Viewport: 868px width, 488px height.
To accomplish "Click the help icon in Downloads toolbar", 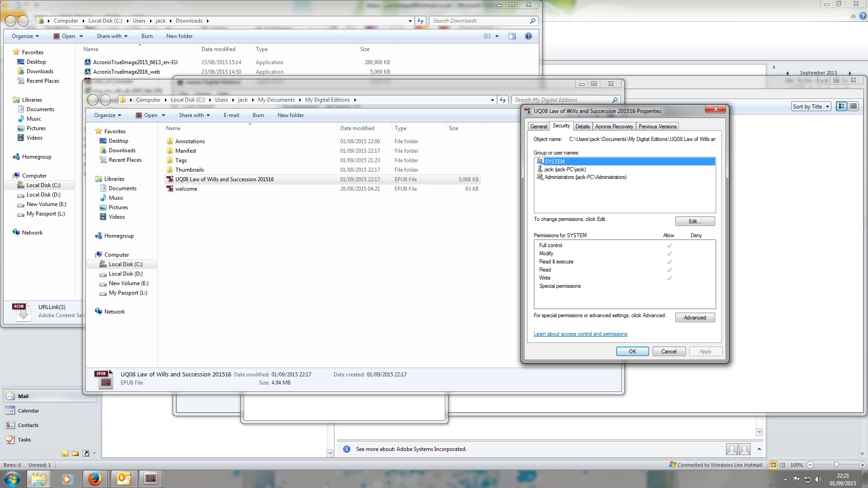I will 528,36.
